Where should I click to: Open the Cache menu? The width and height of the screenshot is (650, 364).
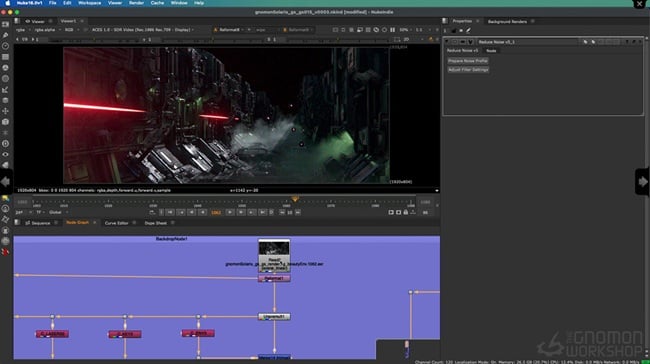(157, 3)
